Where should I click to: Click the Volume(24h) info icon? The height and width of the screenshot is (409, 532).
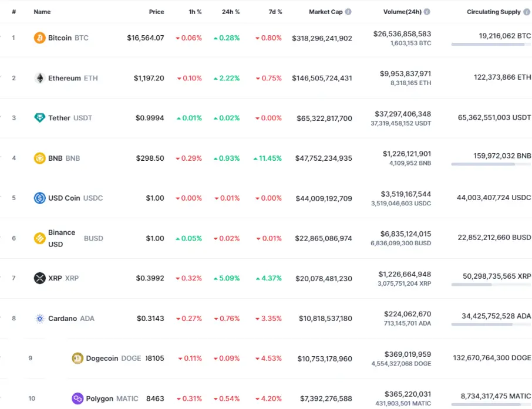point(427,12)
